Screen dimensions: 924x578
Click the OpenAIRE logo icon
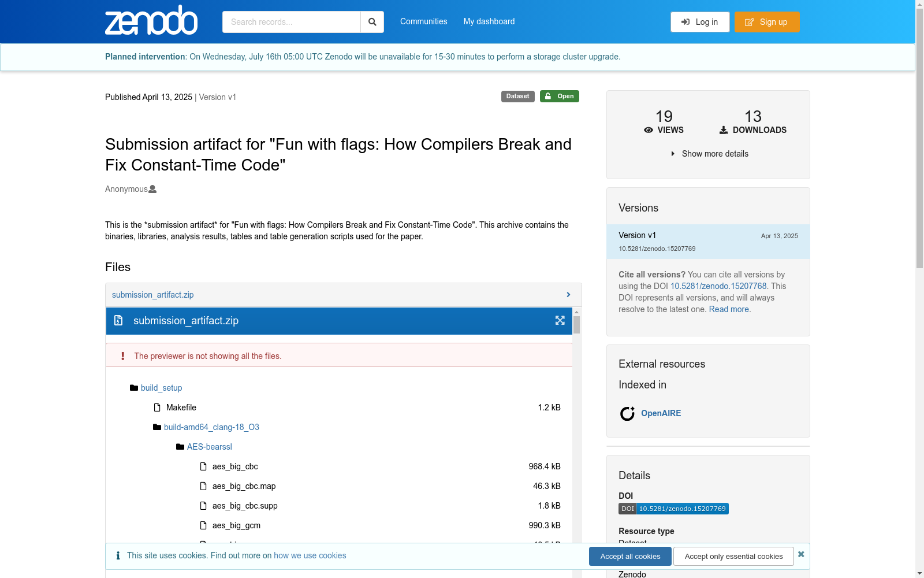[627, 413]
